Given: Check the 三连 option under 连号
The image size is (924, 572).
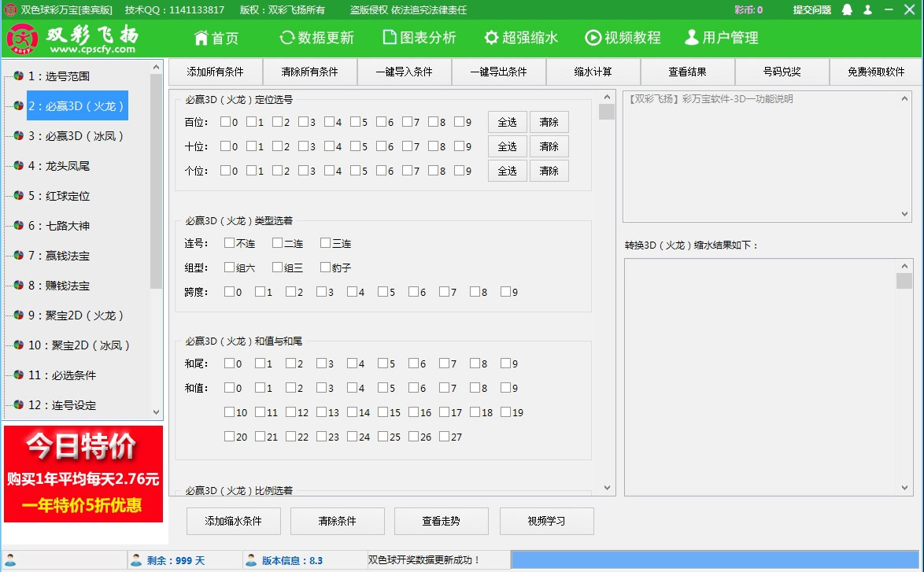Looking at the screenshot, I should (326, 243).
